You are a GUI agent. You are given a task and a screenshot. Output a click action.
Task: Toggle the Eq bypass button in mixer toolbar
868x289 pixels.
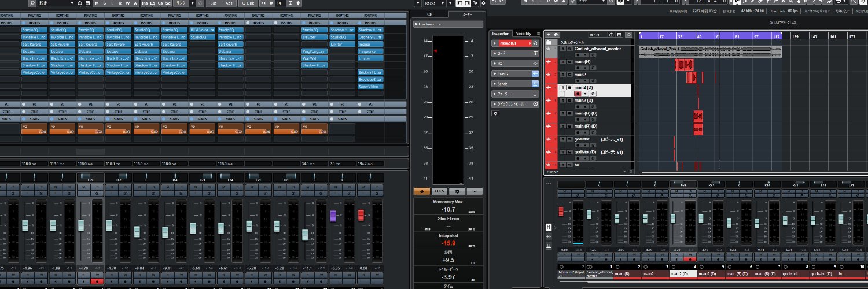152,3
